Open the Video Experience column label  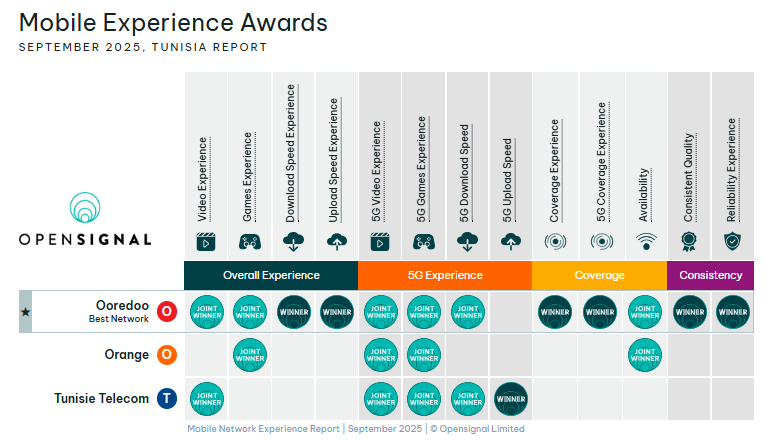203,179
